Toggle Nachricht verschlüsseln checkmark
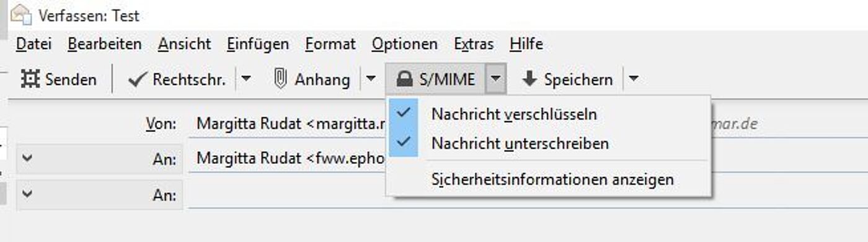The width and height of the screenshot is (868, 242). pos(404,114)
